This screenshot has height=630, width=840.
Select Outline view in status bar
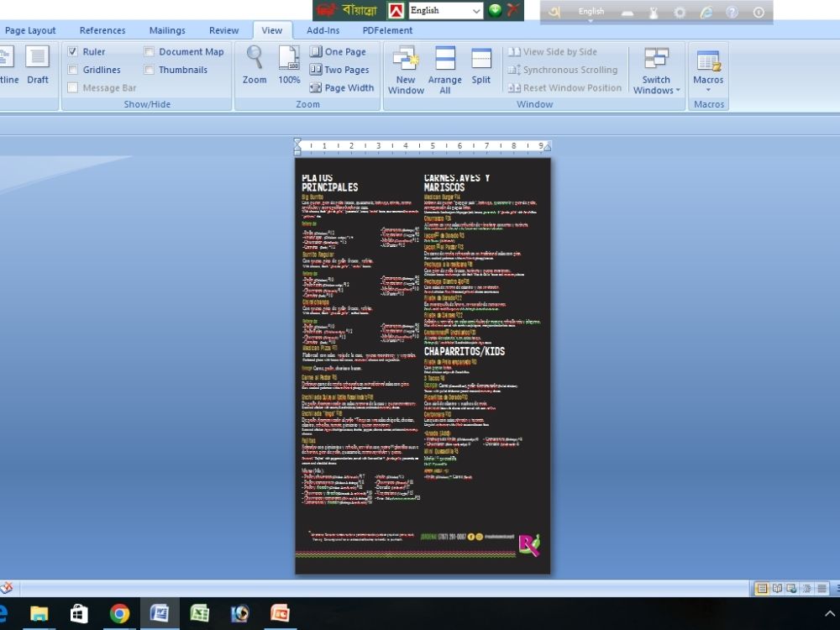tap(806, 589)
